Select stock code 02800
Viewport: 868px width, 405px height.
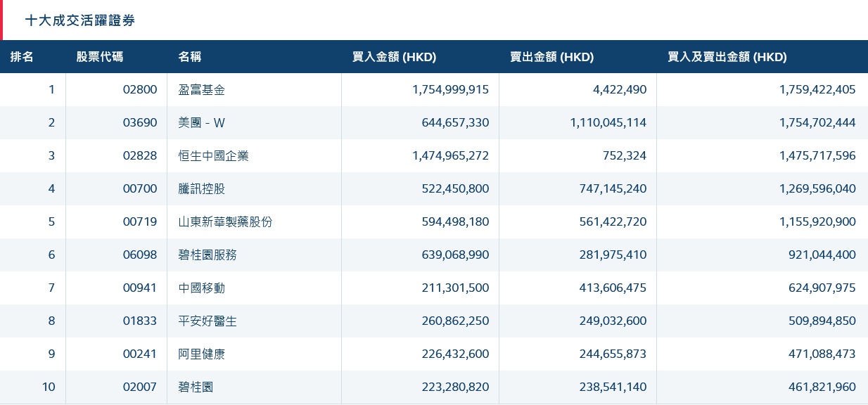coord(140,90)
